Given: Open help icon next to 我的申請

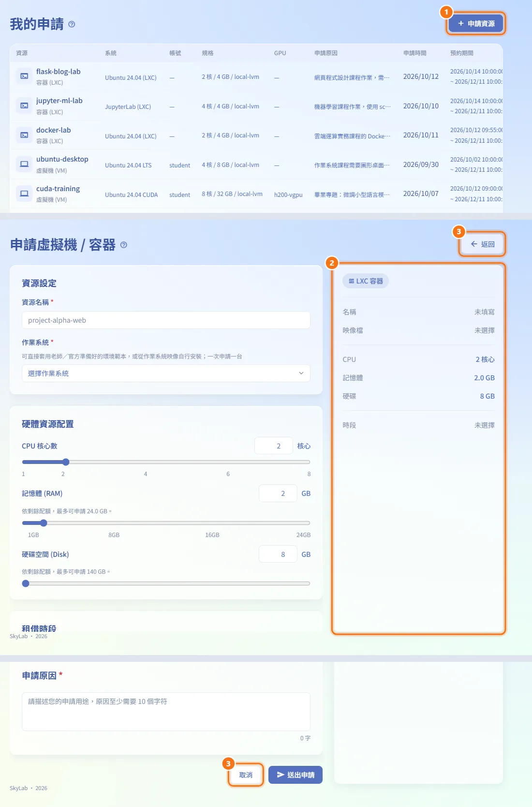Looking at the screenshot, I should (72, 24).
